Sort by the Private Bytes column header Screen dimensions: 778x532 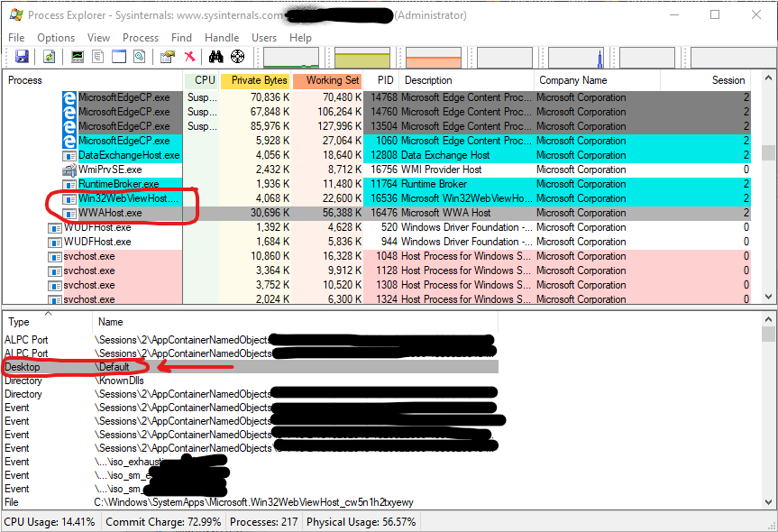click(254, 80)
